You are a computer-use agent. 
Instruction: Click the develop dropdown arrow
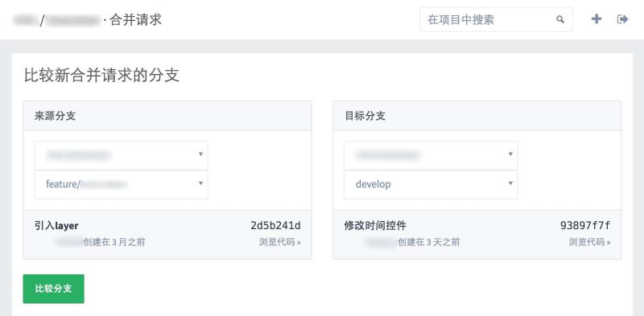tap(510, 183)
